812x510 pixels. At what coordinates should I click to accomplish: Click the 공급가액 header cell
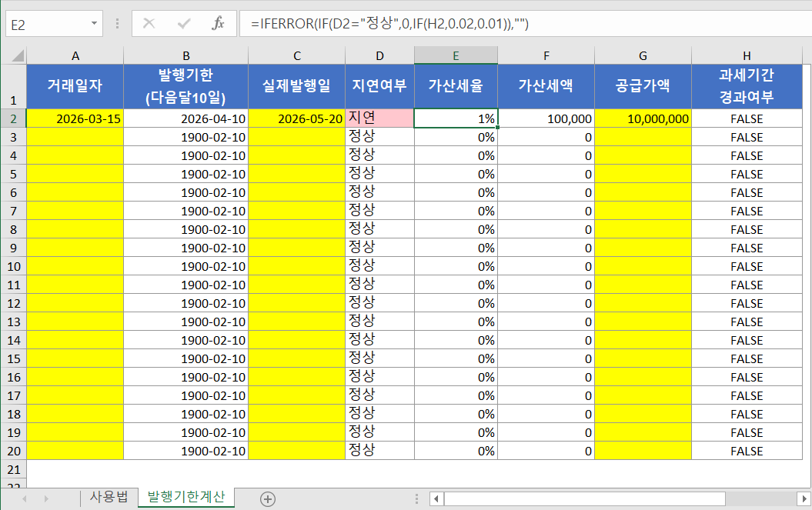click(643, 86)
